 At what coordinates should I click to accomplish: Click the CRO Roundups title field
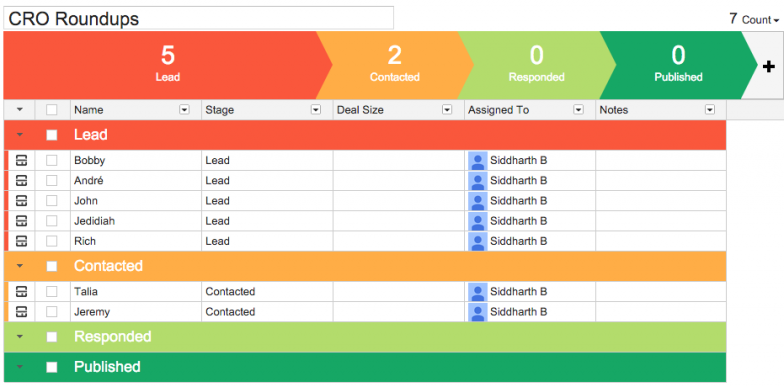198,18
